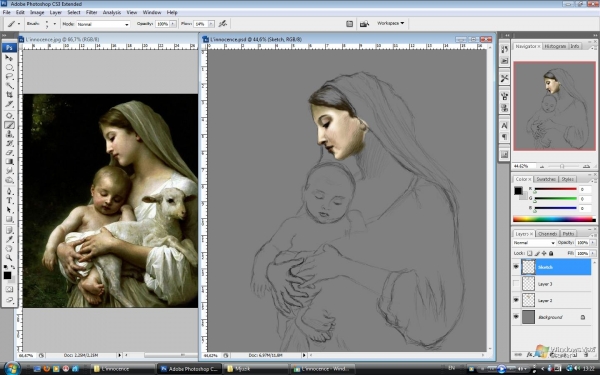600x375 pixels.
Task: Open the Workspace dropdown
Action: pyautogui.click(x=390, y=23)
